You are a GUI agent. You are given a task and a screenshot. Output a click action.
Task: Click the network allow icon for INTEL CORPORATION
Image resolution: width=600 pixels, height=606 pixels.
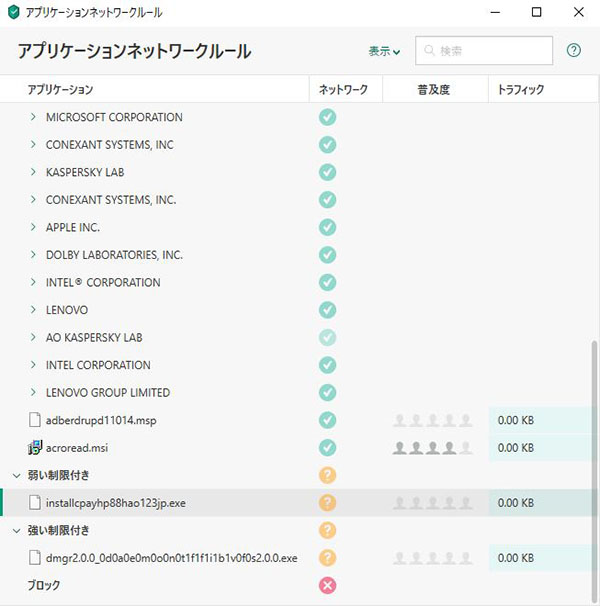click(x=327, y=365)
